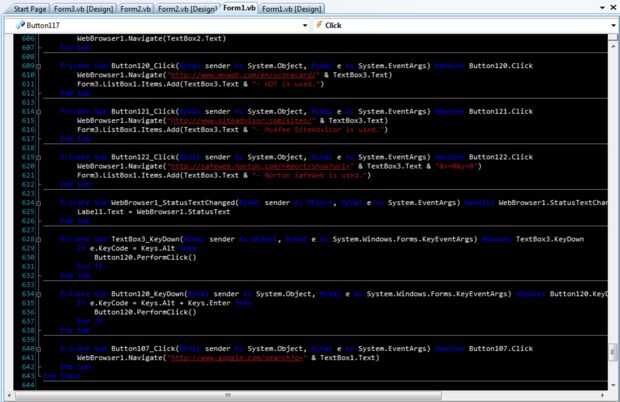Click the lightning Click event icon
The image size is (620, 402).
[319, 25]
